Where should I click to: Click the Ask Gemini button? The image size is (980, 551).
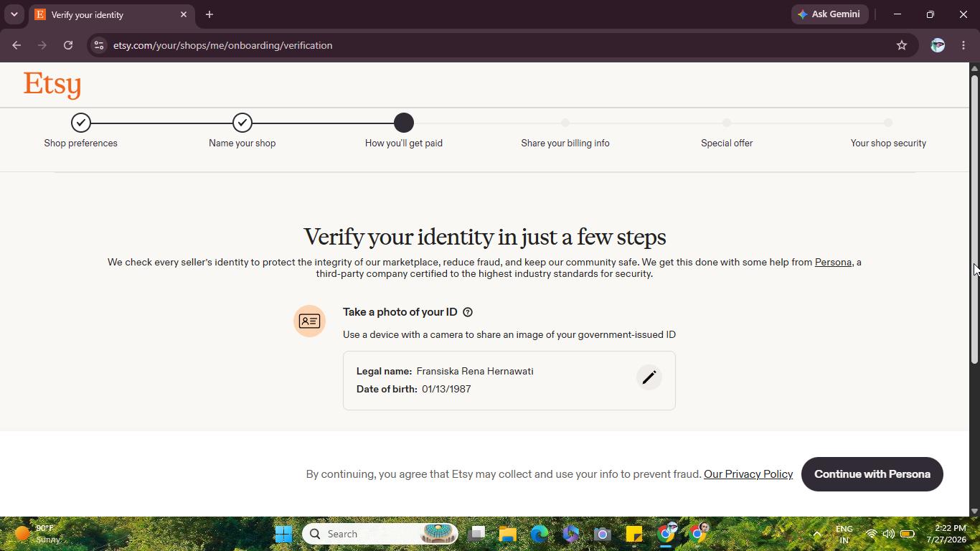(x=829, y=14)
